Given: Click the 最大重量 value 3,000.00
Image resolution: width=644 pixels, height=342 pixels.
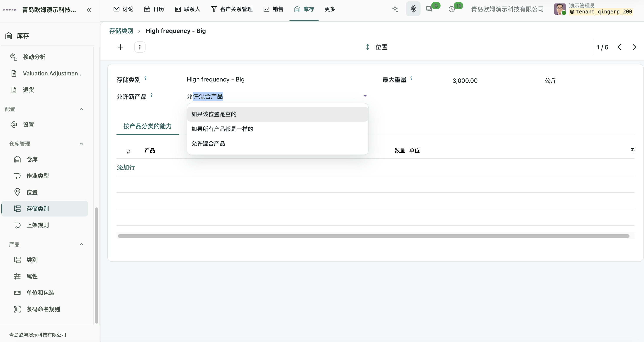Looking at the screenshot, I should pyautogui.click(x=465, y=81).
